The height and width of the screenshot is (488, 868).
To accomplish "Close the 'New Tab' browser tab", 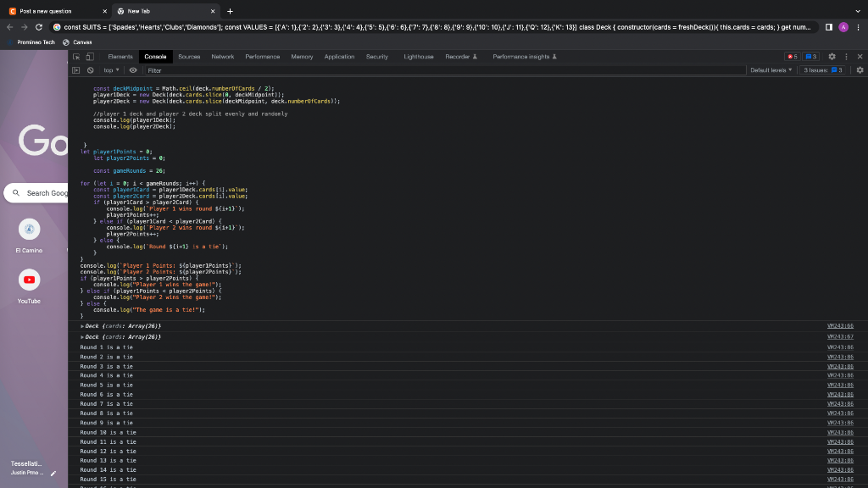I will click(213, 11).
